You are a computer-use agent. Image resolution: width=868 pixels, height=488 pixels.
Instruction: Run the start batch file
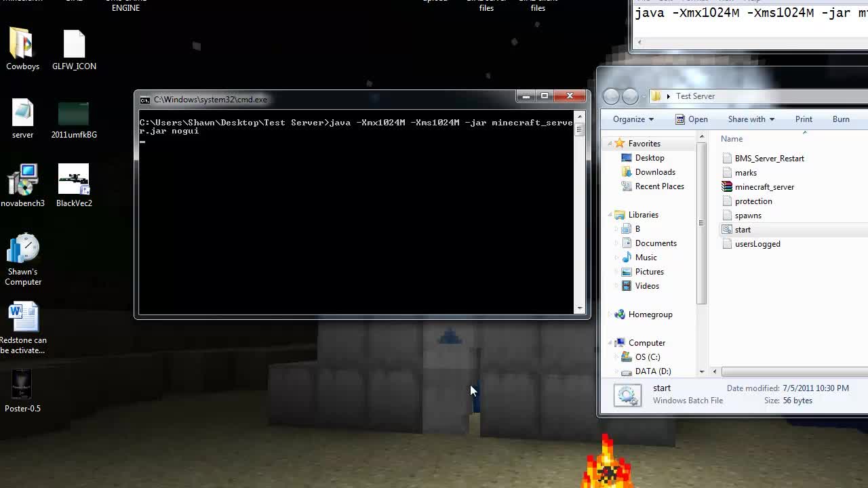click(743, 230)
